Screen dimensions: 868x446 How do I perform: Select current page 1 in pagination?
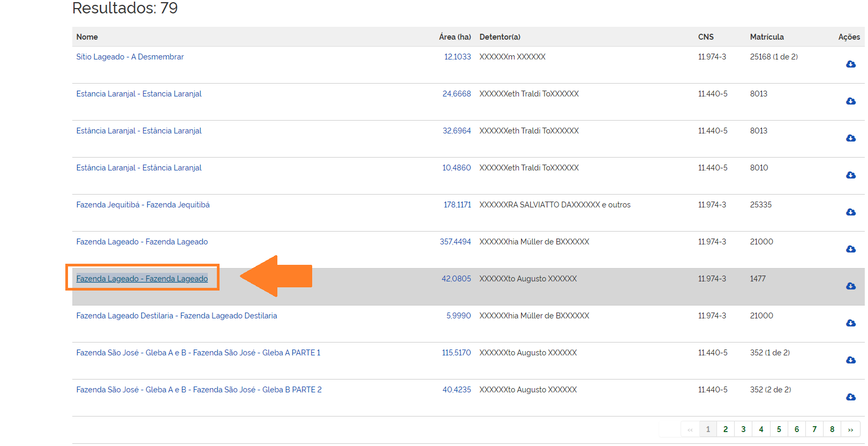(x=708, y=429)
